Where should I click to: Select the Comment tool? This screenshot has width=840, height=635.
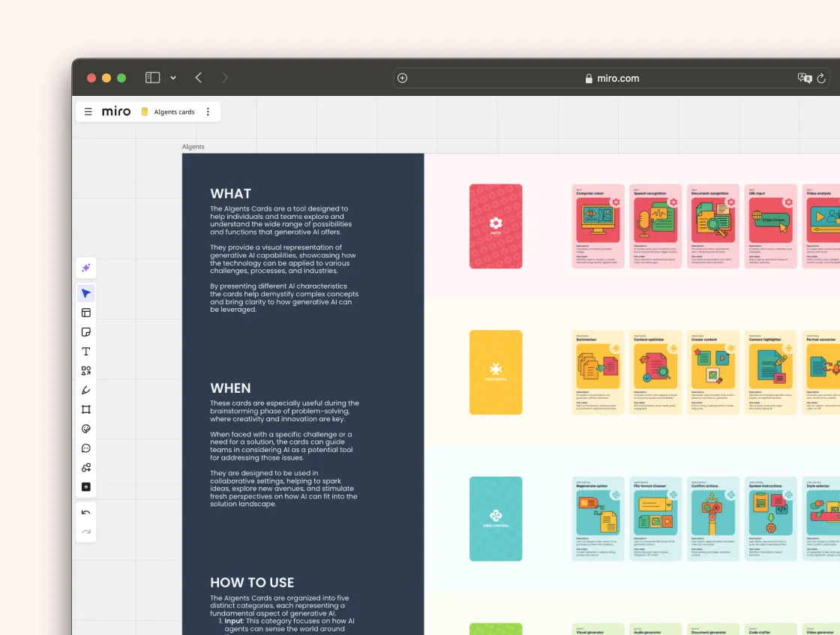(85, 448)
